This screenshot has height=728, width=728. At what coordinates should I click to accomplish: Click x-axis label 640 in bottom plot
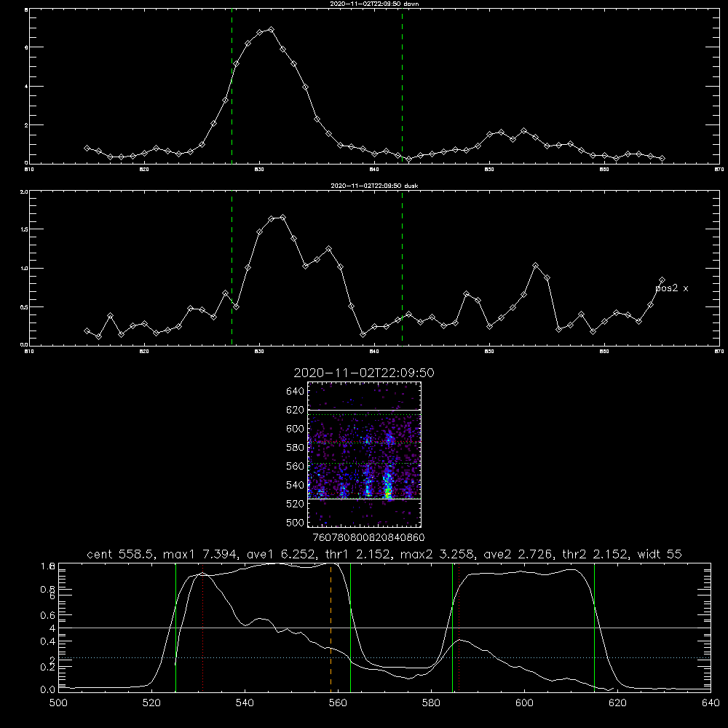point(711,703)
